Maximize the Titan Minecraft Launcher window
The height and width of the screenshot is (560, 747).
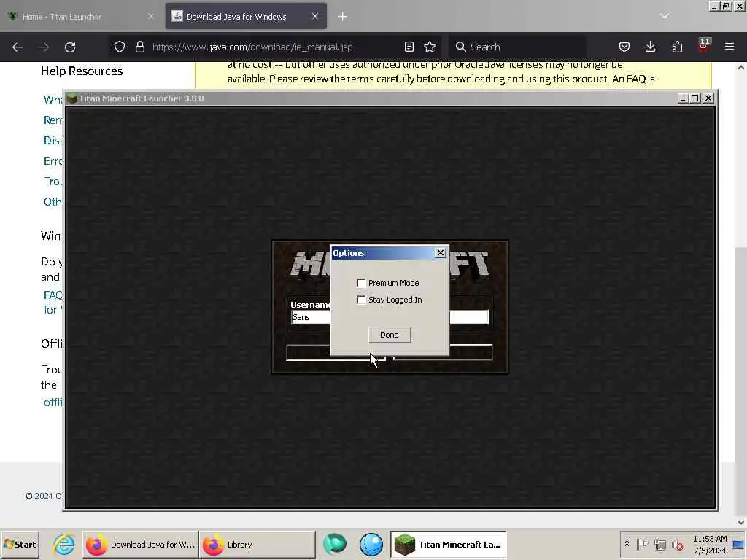(x=695, y=98)
